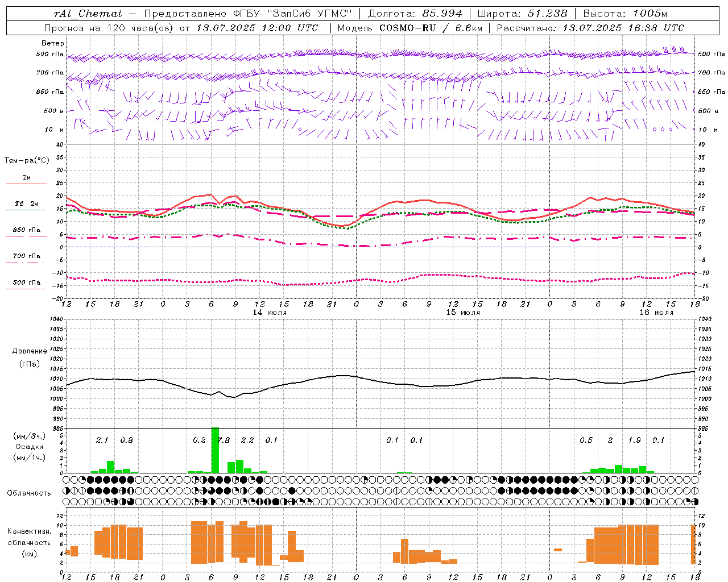Click the Давление panel label
The image size is (728, 582).
30,351
